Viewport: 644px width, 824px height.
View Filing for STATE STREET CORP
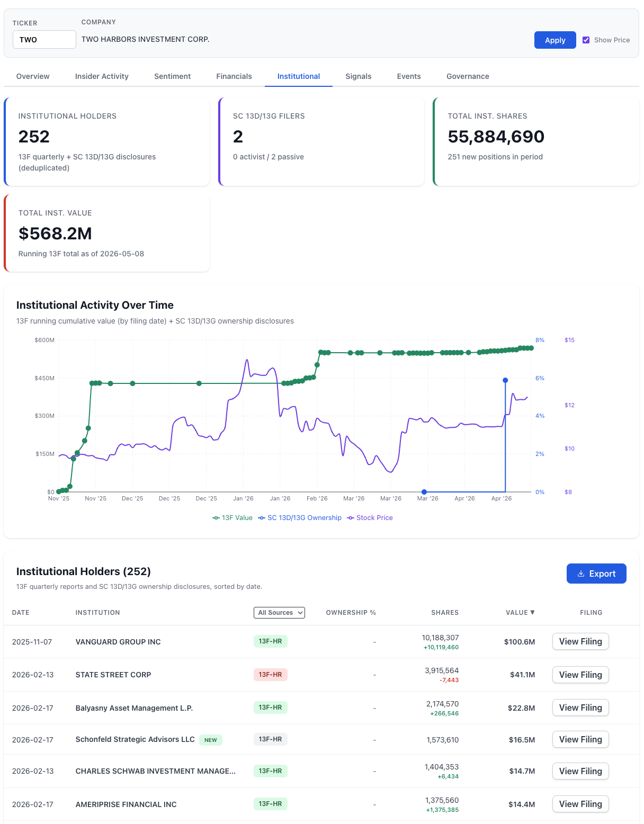[580, 675]
